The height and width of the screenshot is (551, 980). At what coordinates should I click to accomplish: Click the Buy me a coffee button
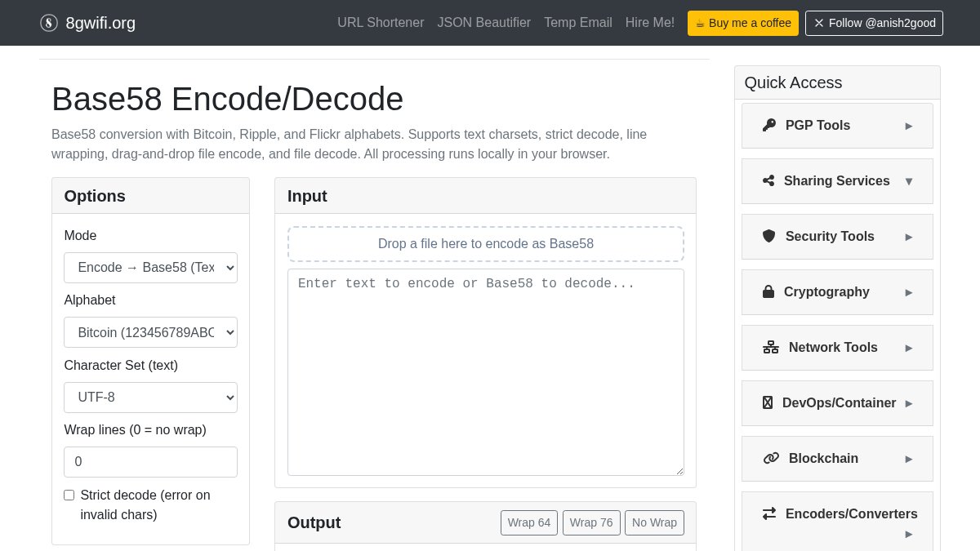click(742, 23)
